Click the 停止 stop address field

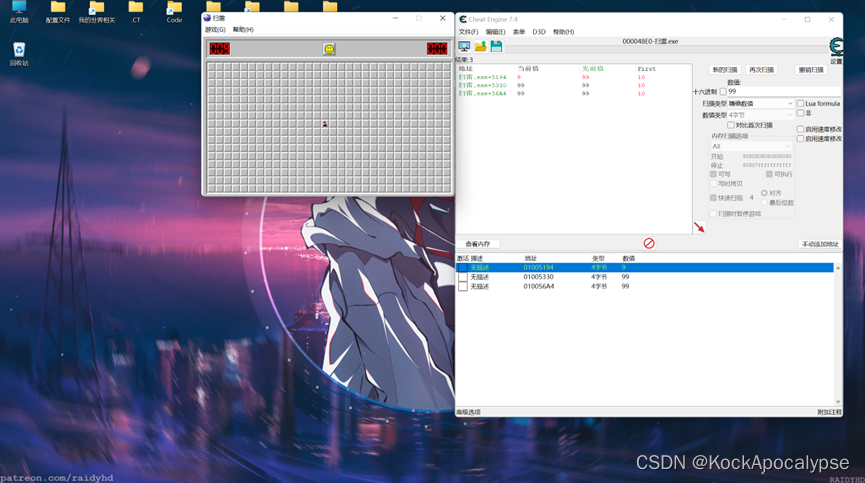point(766,165)
